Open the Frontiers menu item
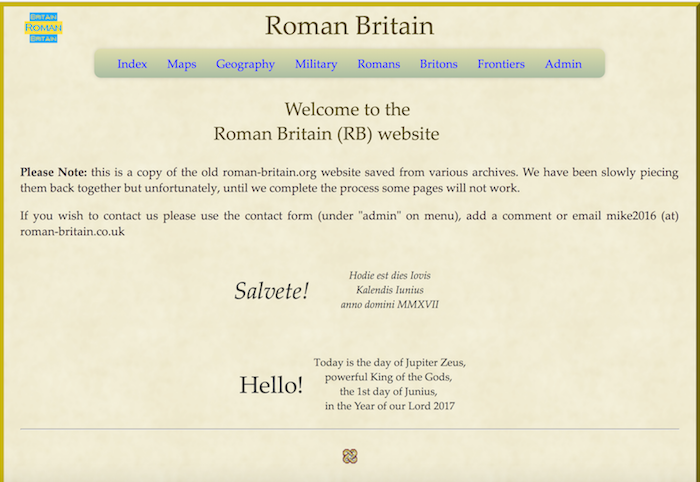Image resolution: width=700 pixels, height=482 pixels. (501, 64)
